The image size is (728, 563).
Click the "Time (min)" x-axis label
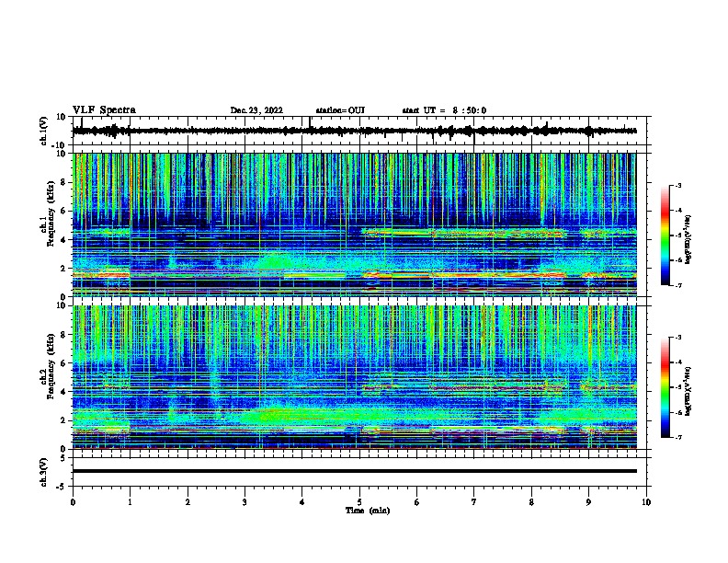coord(368,511)
